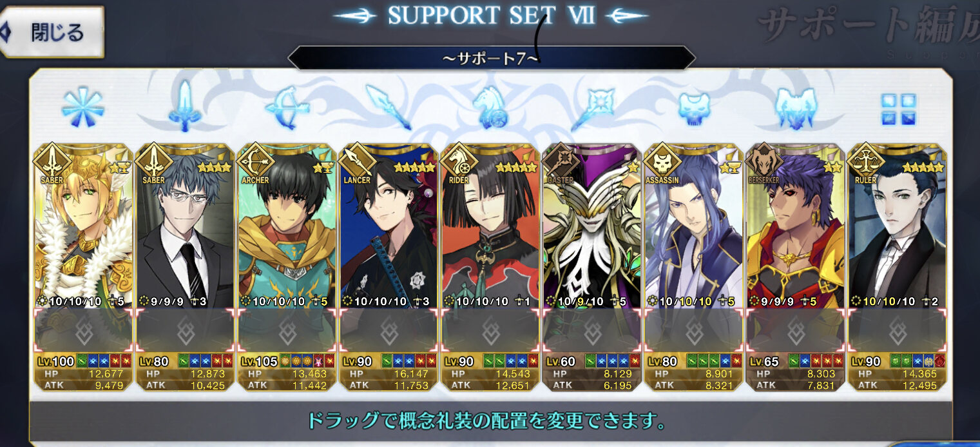The image size is (980, 447).
Task: Select the All classes asterisk icon
Action: [83, 105]
